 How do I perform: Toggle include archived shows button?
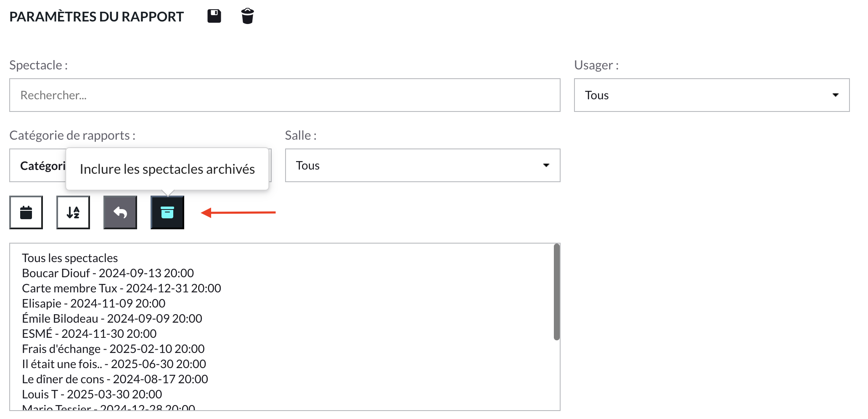click(167, 212)
